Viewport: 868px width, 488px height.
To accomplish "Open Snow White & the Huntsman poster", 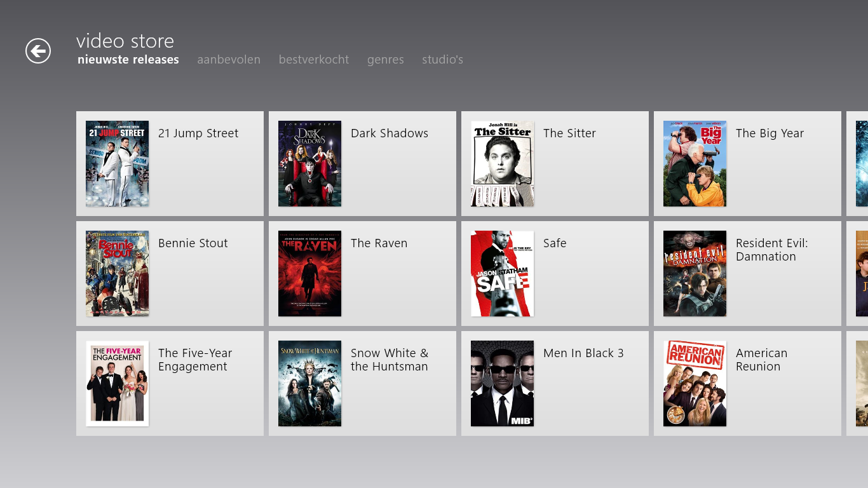I will (310, 383).
